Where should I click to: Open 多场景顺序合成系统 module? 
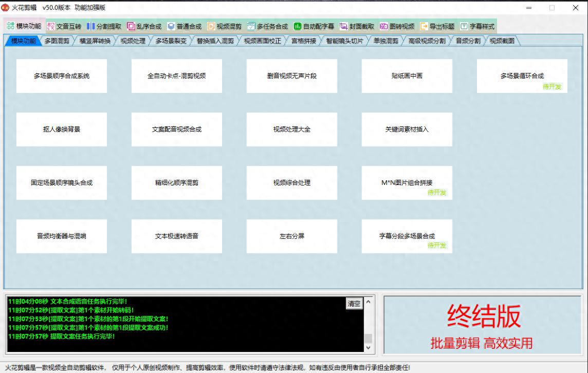tap(62, 76)
